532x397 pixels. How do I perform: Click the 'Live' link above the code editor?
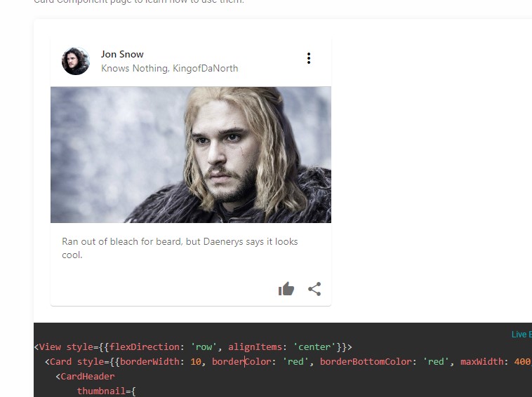coord(521,335)
